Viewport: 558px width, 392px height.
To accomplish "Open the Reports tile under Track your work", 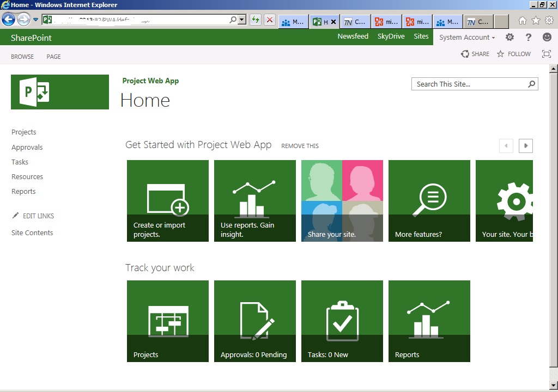I will (x=429, y=321).
